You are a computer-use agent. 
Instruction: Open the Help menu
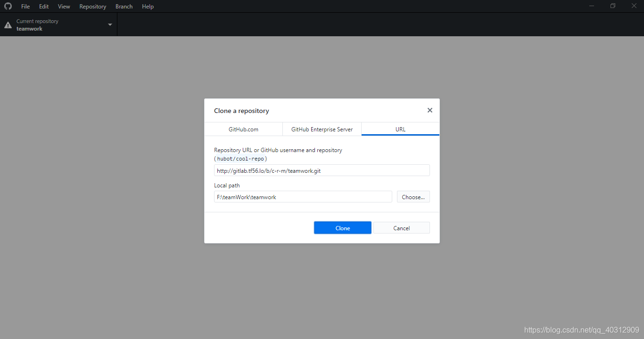coord(148,7)
